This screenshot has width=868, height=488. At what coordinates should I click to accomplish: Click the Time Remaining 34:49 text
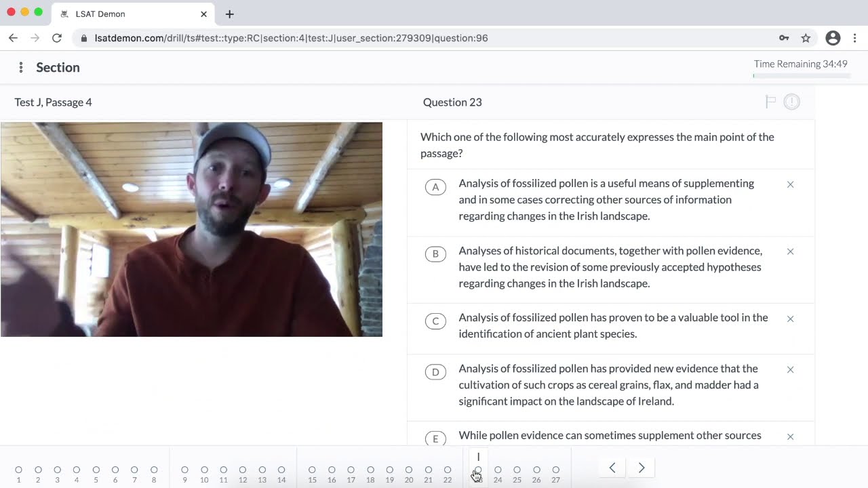tap(801, 64)
